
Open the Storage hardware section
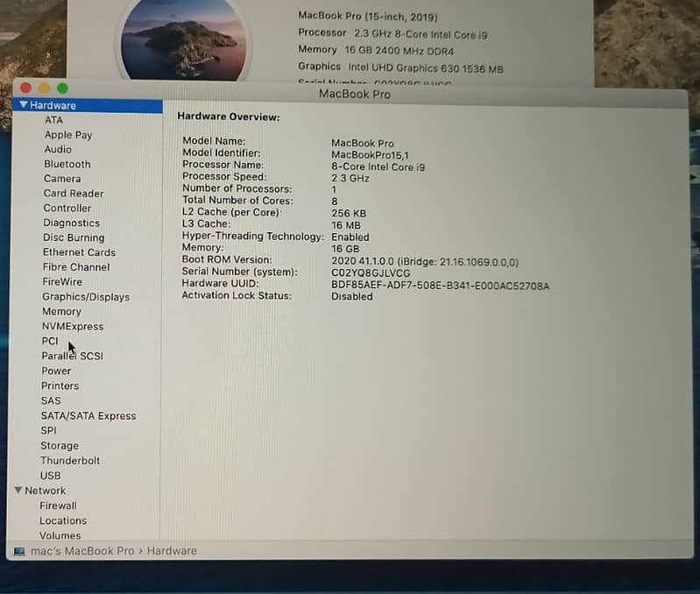(60, 446)
